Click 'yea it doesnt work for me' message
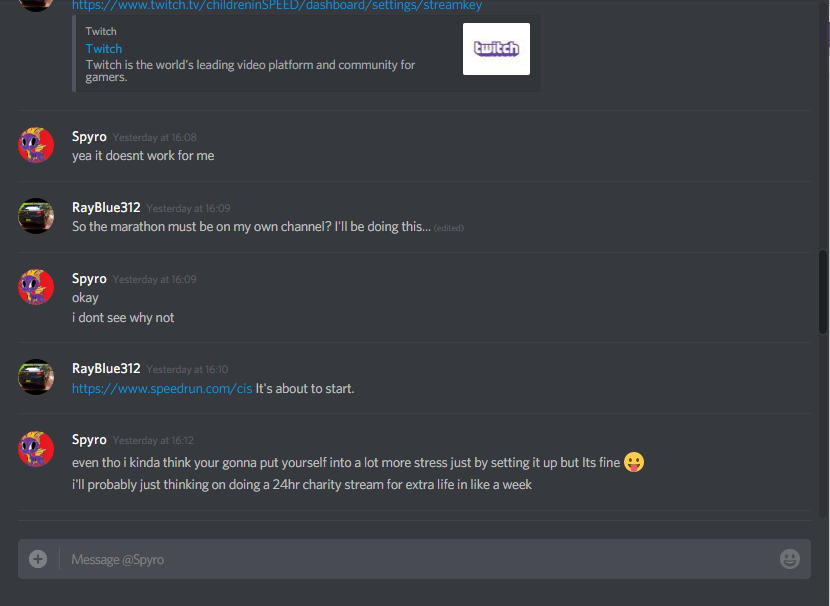 tap(143, 156)
